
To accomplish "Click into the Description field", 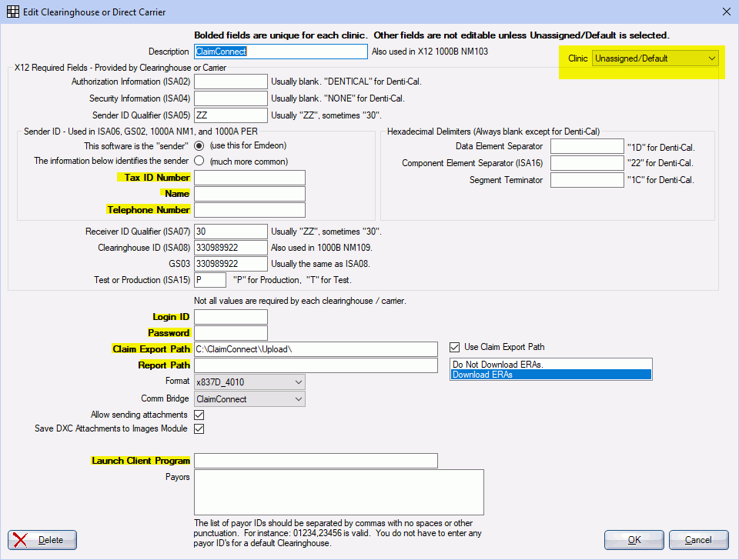I will [x=281, y=52].
